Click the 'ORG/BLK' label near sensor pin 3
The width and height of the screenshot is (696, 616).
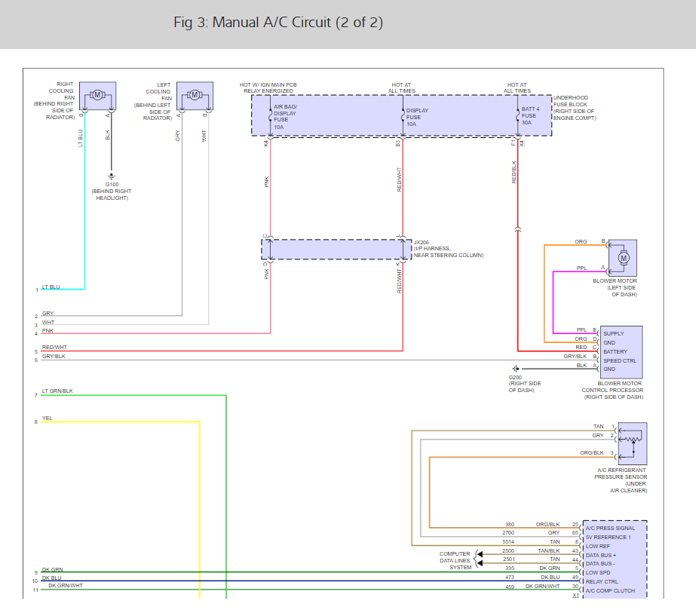click(592, 452)
